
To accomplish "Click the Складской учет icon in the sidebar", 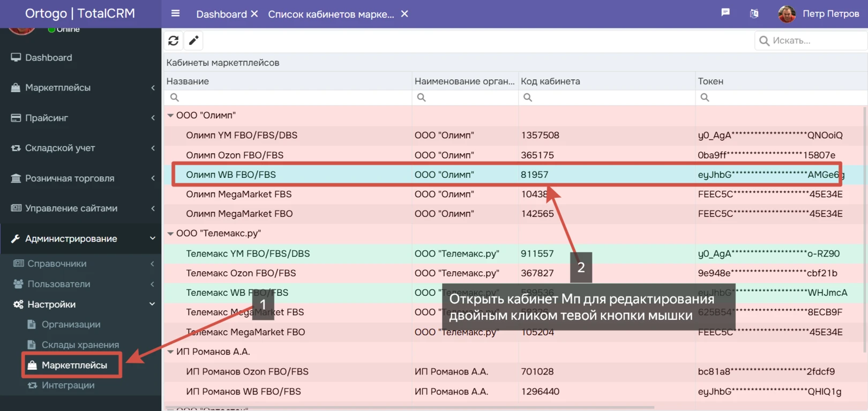I will click(x=16, y=148).
